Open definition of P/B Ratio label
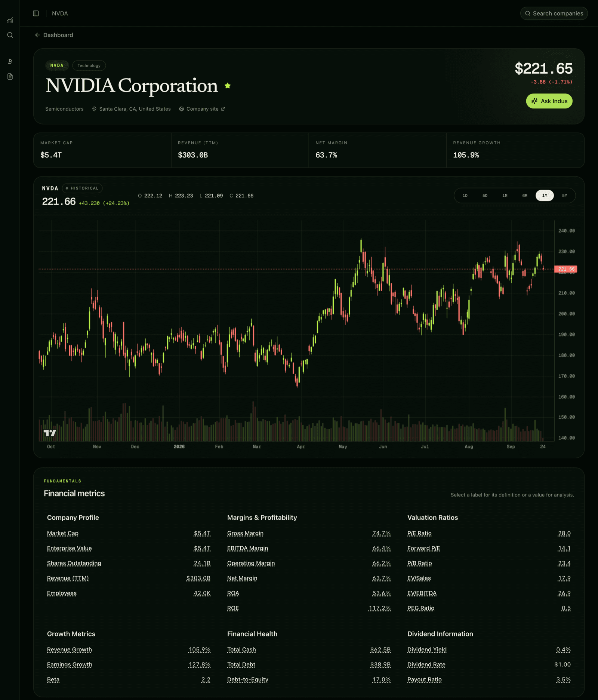The width and height of the screenshot is (598, 700). click(x=420, y=564)
